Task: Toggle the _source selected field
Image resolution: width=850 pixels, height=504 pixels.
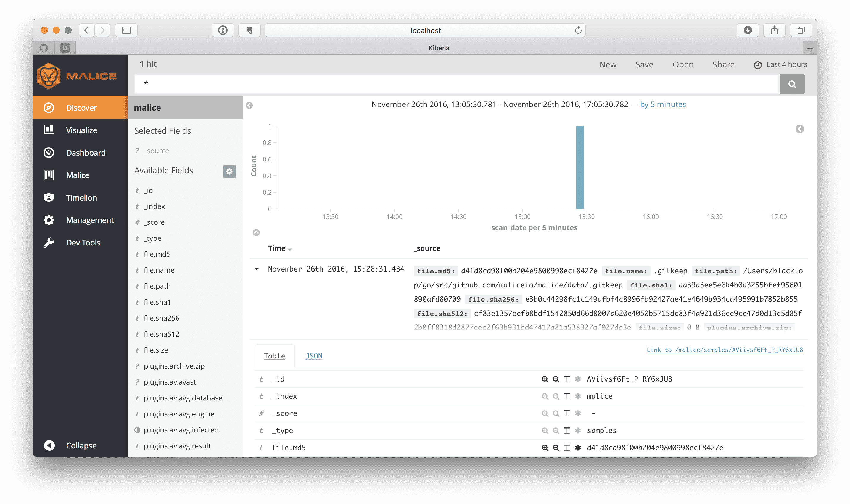Action: pyautogui.click(x=156, y=151)
